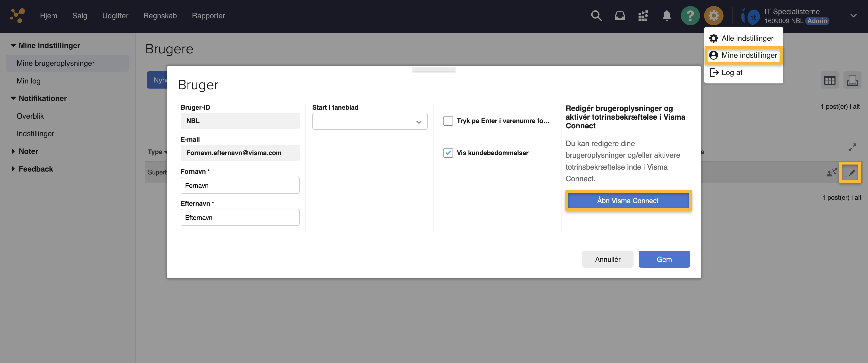Click into the Fornavn input field

tap(240, 186)
